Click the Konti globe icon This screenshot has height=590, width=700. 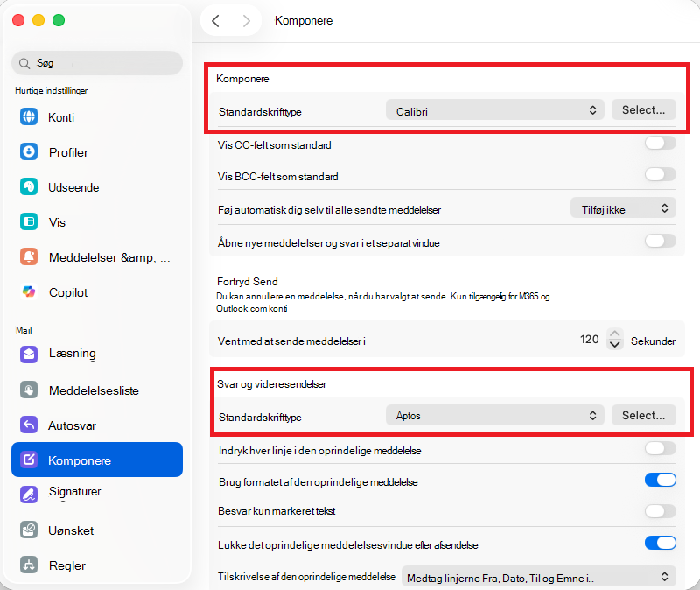click(x=29, y=117)
